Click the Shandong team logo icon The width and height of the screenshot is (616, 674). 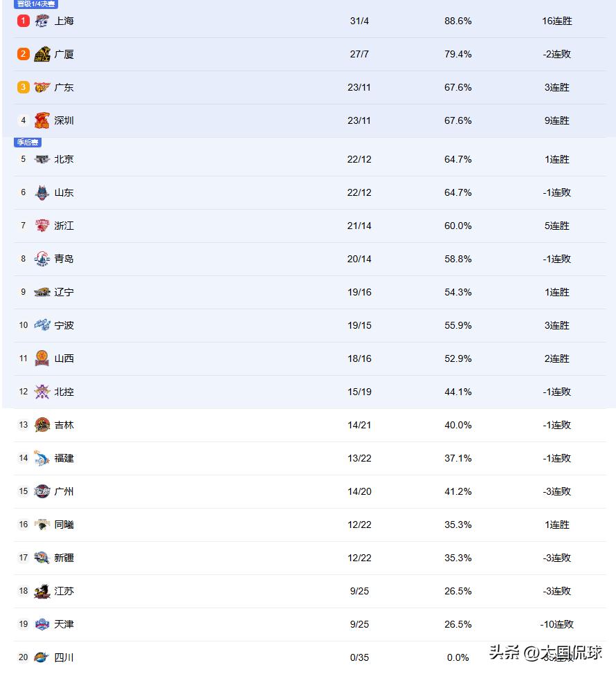[42, 192]
